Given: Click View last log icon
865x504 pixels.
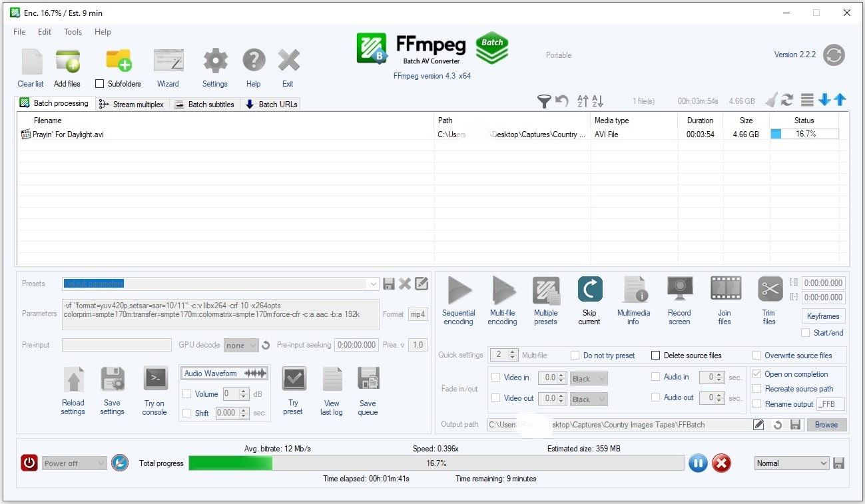Looking at the screenshot, I should tap(332, 379).
